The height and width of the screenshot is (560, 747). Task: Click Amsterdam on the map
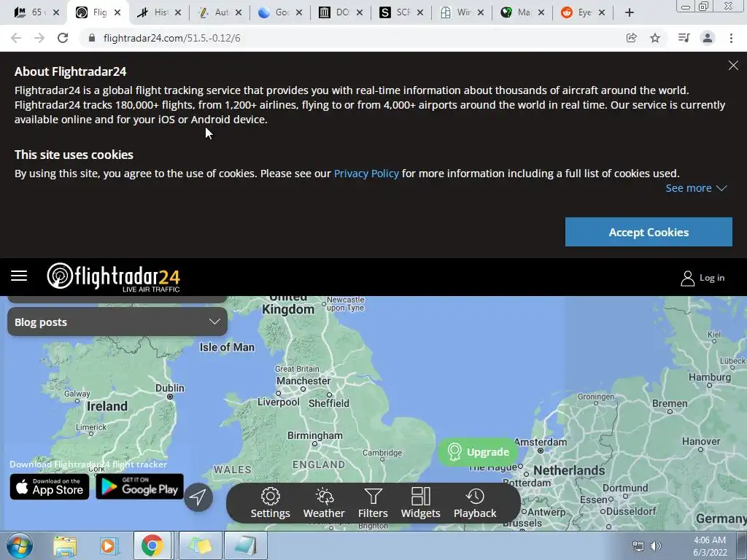click(541, 442)
